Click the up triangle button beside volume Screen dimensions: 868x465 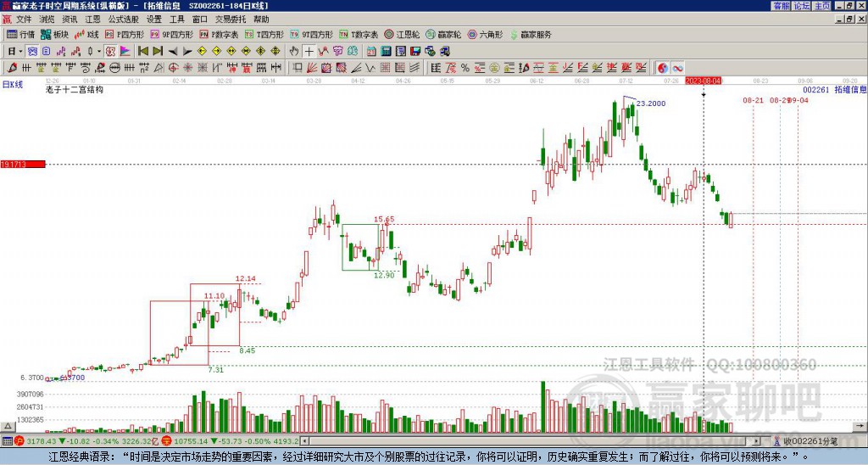8,426
